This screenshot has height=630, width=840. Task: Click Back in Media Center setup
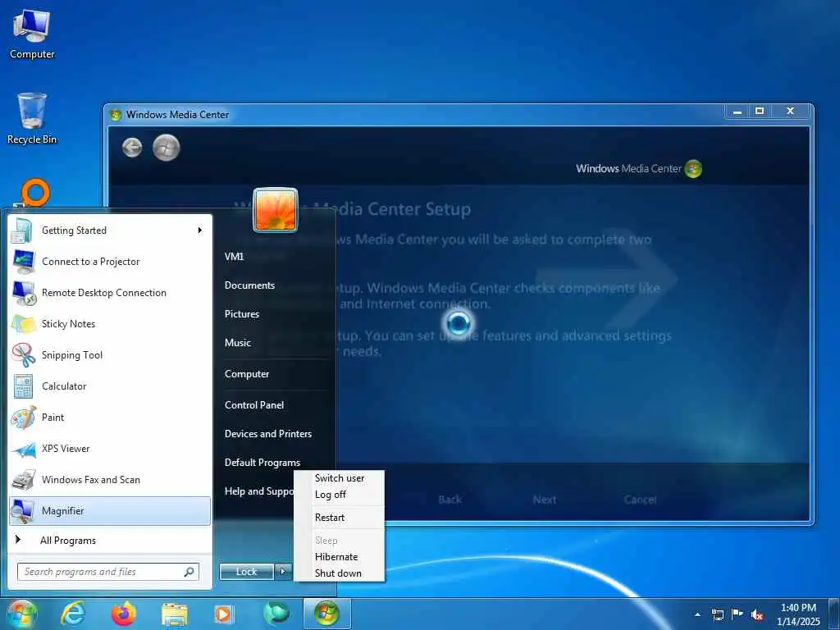click(450, 500)
